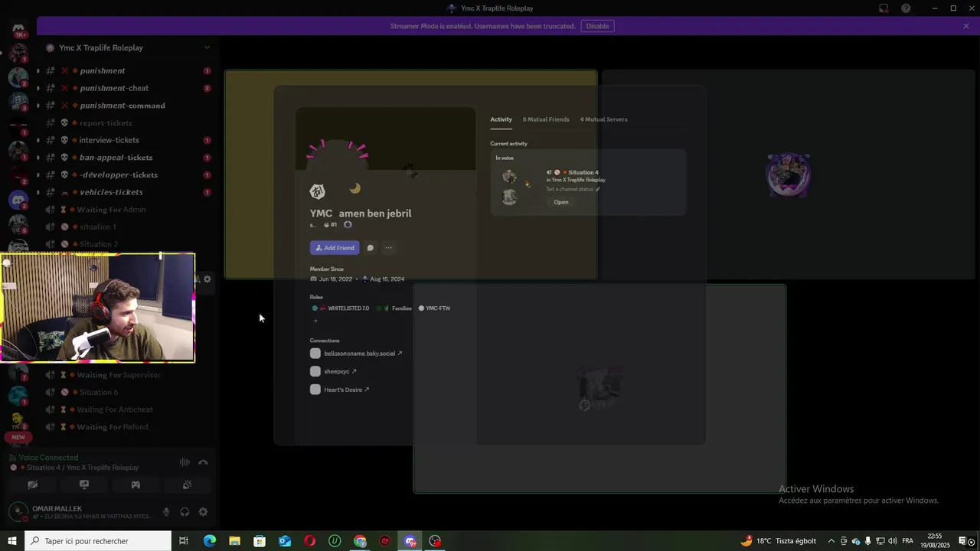Open Ymc X Traplife Roleplay server dropdown
This screenshot has height=551, width=980.
coord(207,47)
